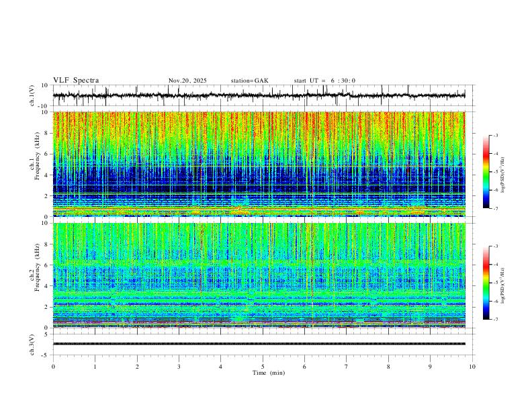This screenshot has height=411, width=532.
Task: Click the "VLF Spectra" title text
Action: [x=76, y=81]
